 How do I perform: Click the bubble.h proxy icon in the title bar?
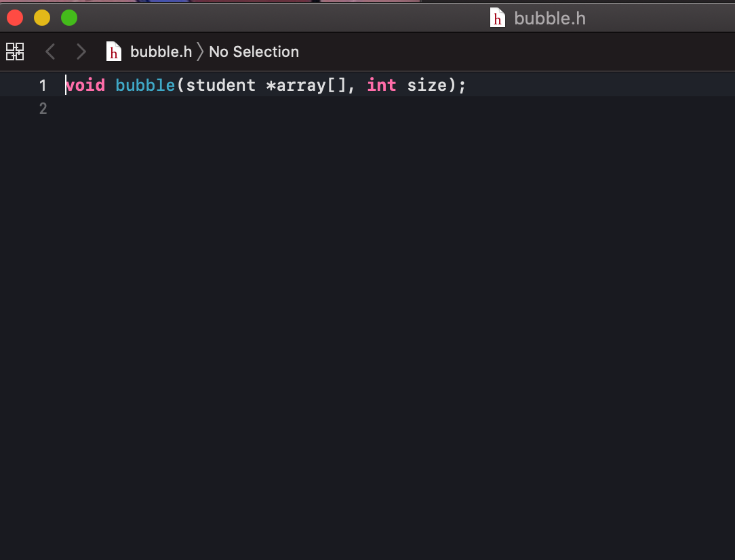coord(497,18)
